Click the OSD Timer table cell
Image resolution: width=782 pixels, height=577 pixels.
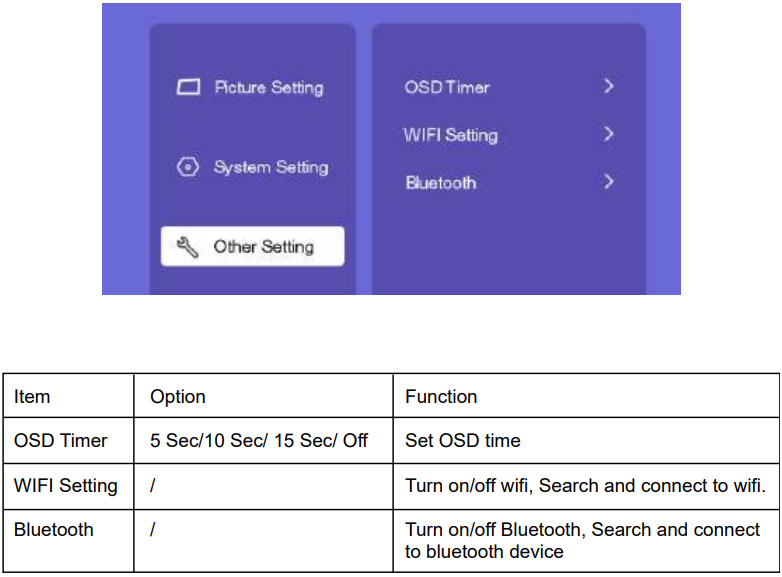(x=60, y=441)
